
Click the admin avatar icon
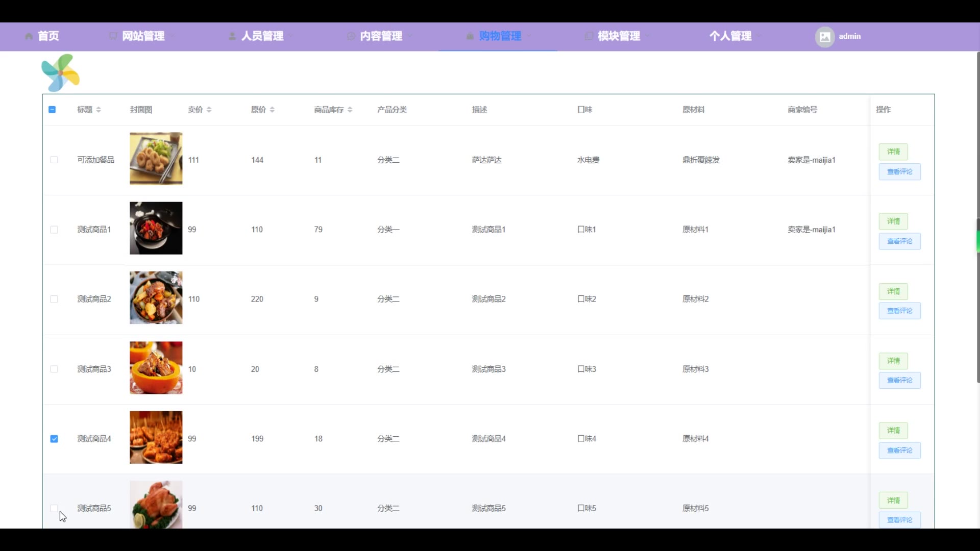pos(824,37)
